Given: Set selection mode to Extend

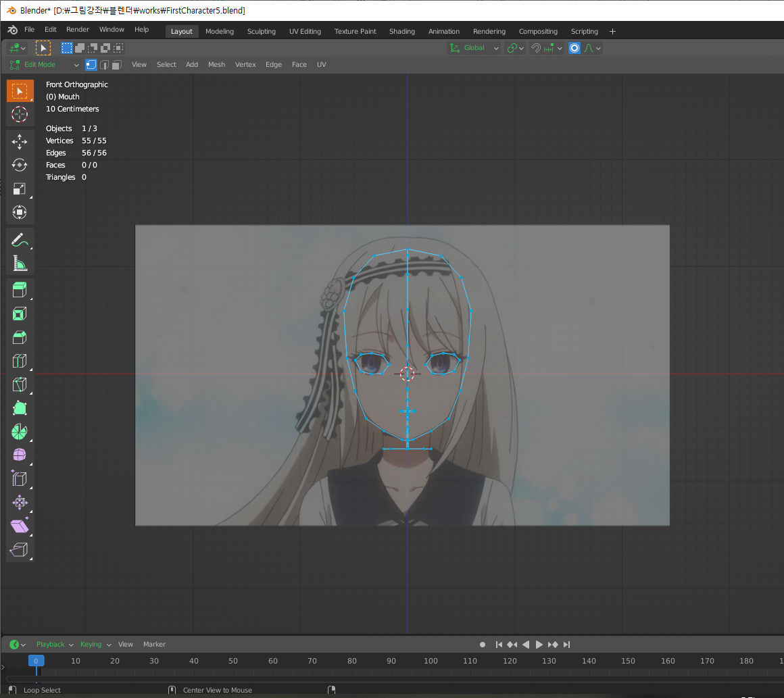Looking at the screenshot, I should [80, 48].
